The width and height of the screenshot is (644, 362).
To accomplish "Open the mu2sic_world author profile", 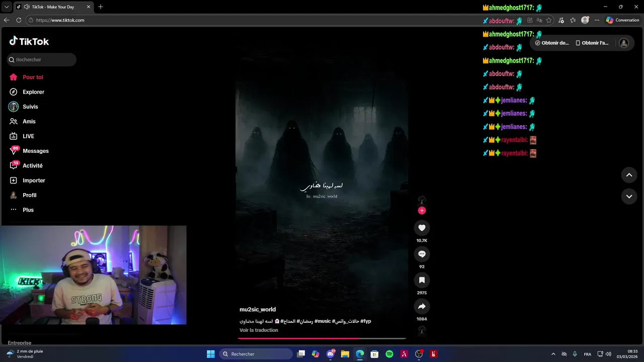I will pos(258,309).
